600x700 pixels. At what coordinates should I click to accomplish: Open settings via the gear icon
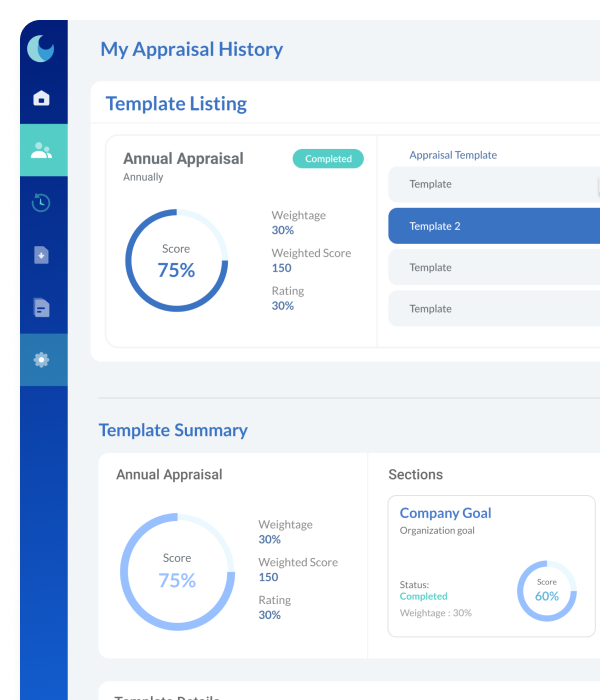(x=41, y=360)
